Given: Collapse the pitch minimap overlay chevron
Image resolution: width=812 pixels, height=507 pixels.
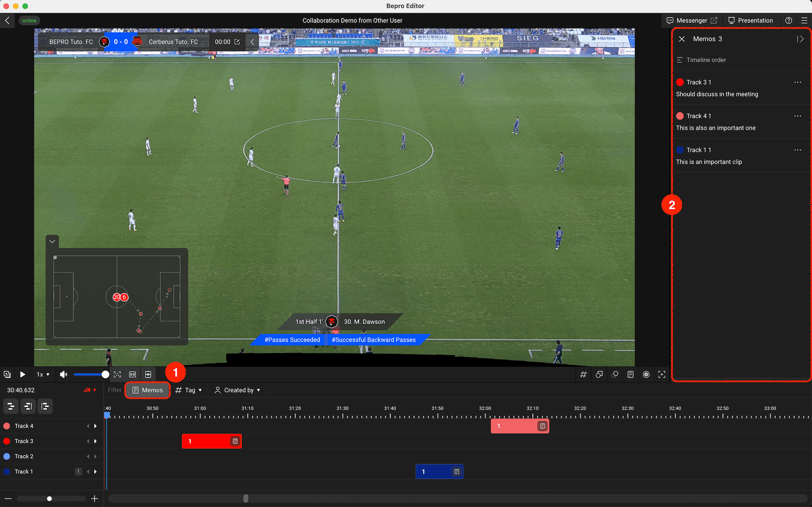Looking at the screenshot, I should [x=52, y=241].
